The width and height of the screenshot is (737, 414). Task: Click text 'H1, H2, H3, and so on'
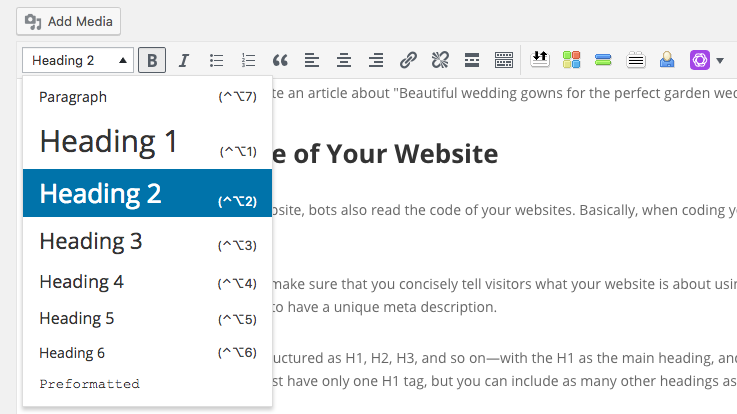416,358
